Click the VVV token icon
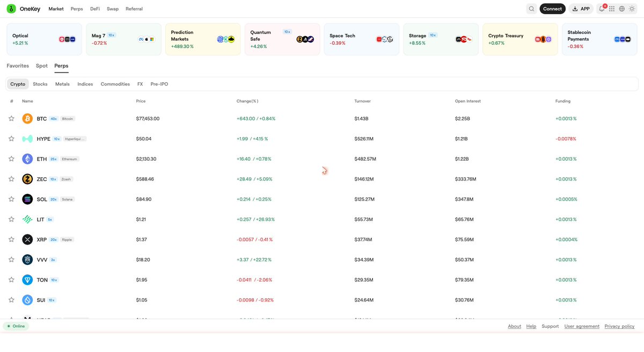 27,260
